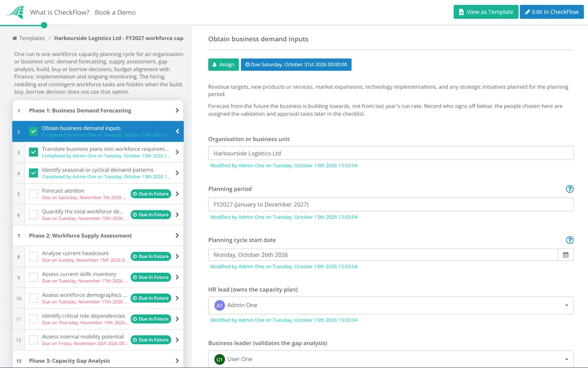
Task: Check Assess workforce demographics task
Action: coord(34,298)
